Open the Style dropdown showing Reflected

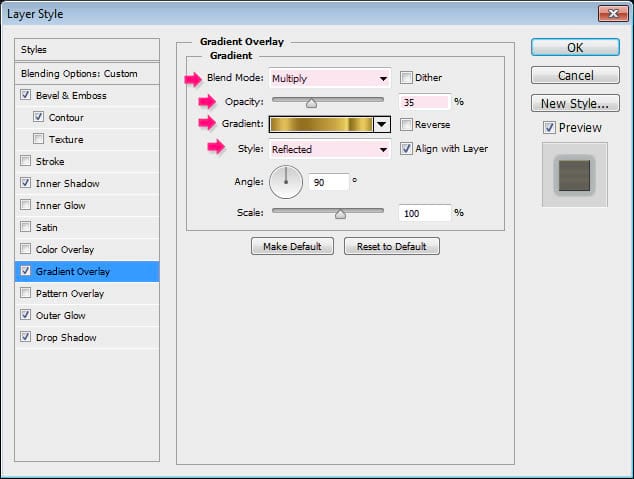(x=330, y=149)
